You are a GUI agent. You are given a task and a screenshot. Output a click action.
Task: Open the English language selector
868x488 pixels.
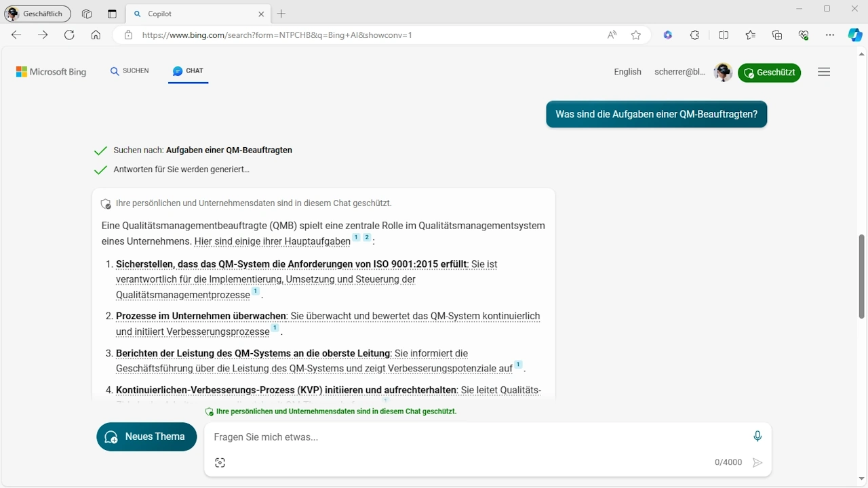(x=627, y=71)
